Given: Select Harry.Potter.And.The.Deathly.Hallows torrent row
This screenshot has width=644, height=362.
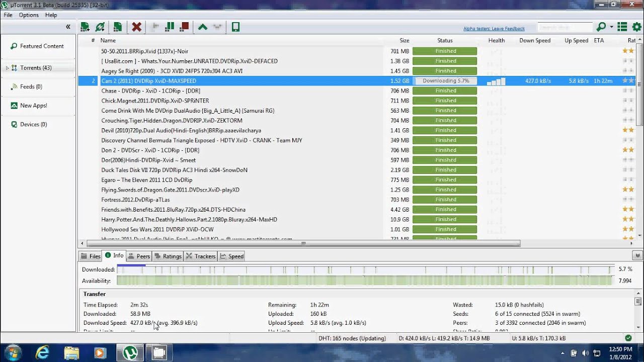Looking at the screenshot, I should [357, 220].
